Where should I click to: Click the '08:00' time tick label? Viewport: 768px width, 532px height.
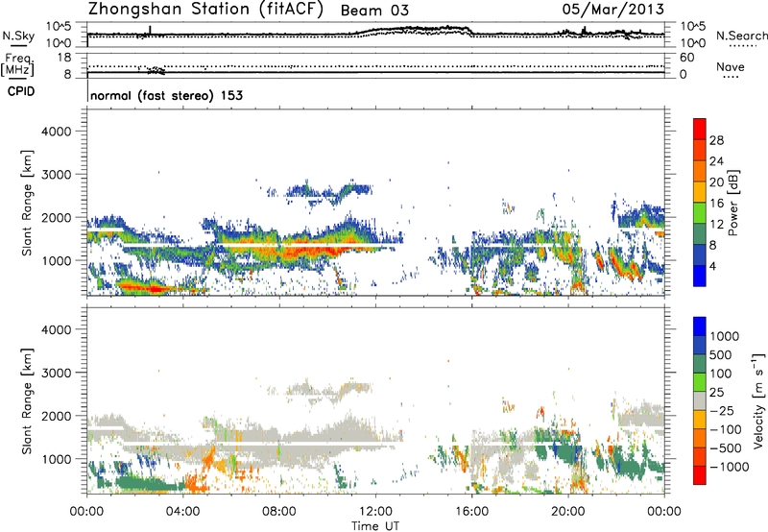pos(279,512)
